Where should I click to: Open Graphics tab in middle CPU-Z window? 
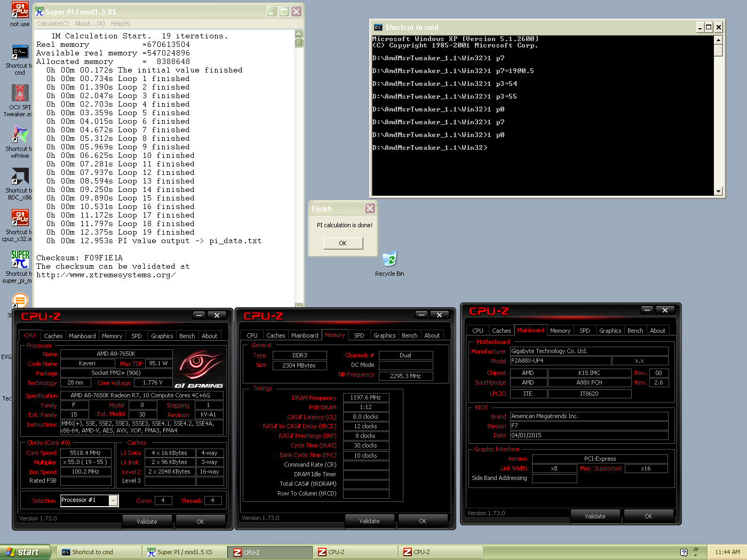tap(385, 335)
